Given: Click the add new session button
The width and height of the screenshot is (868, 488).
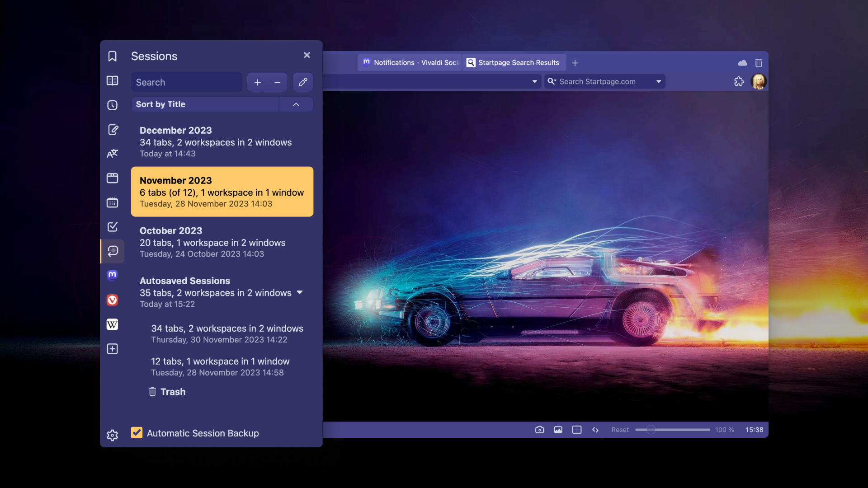Looking at the screenshot, I should tap(257, 82).
